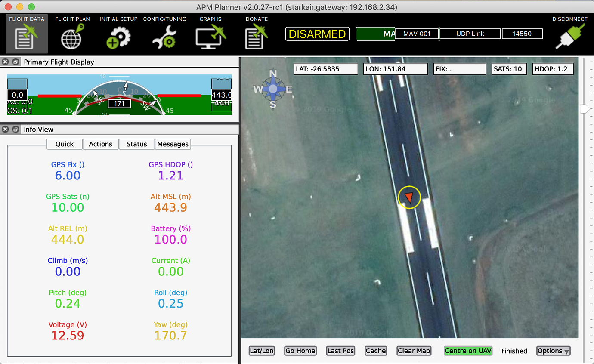Close the Primary Flight Display panel

(x=6, y=62)
